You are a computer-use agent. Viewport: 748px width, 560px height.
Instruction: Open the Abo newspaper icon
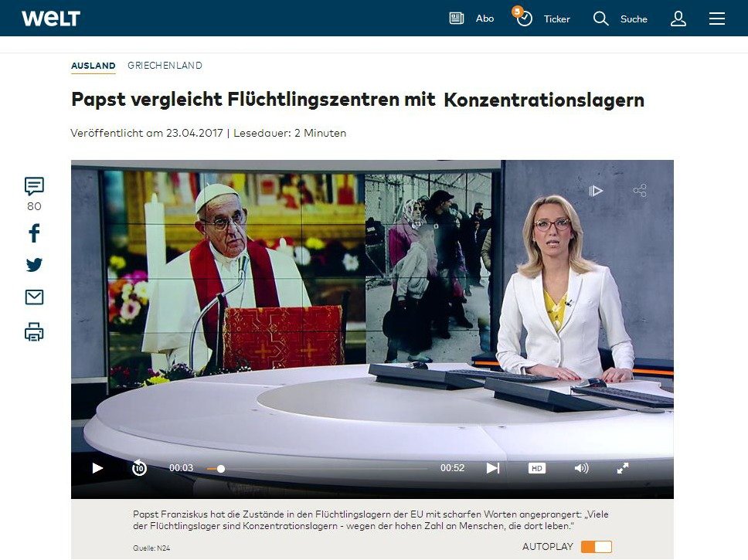point(457,19)
